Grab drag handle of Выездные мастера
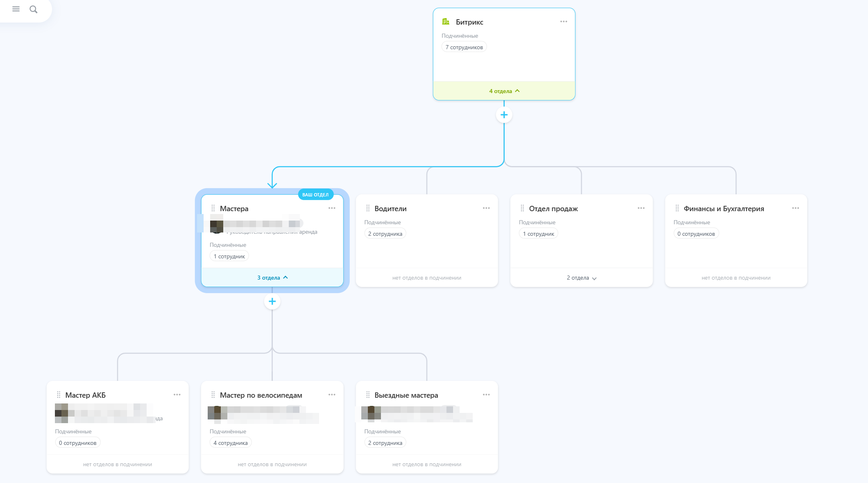 point(368,395)
